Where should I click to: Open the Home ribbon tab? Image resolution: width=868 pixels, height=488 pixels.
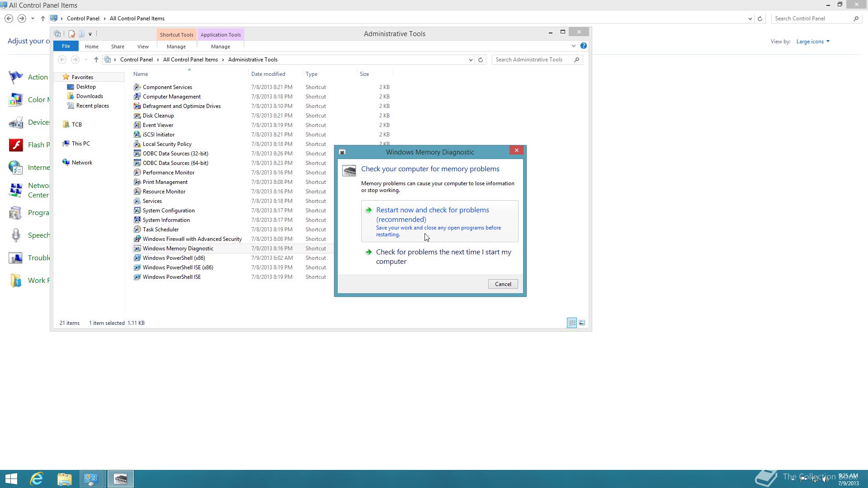[x=91, y=47]
